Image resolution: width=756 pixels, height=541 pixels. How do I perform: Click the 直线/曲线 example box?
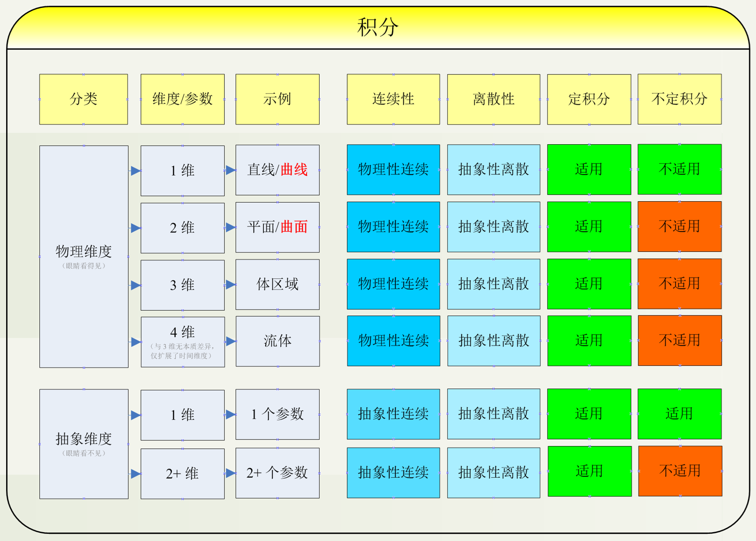[277, 170]
